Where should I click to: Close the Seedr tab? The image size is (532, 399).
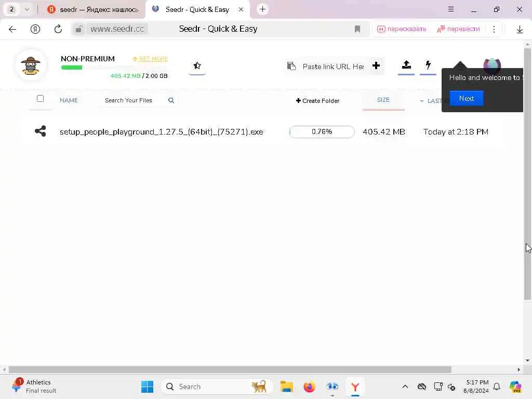coord(241,9)
